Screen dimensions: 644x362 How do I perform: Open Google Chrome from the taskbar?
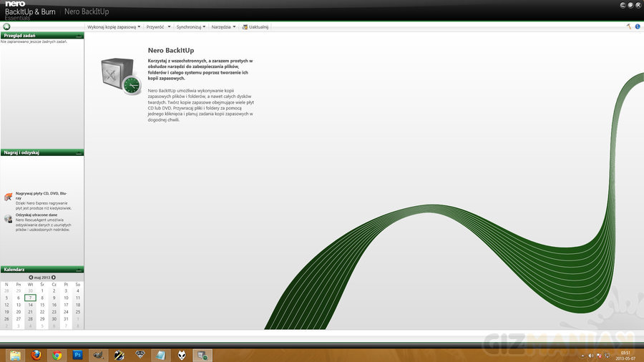coord(57,354)
